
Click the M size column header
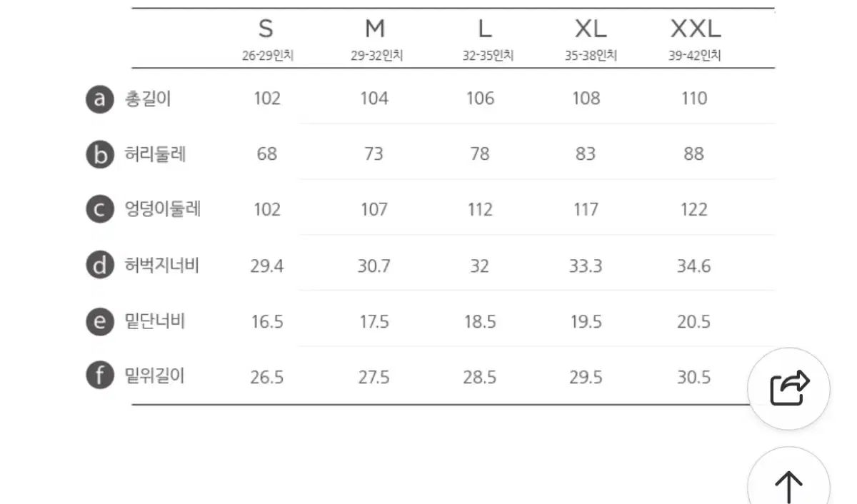375,29
